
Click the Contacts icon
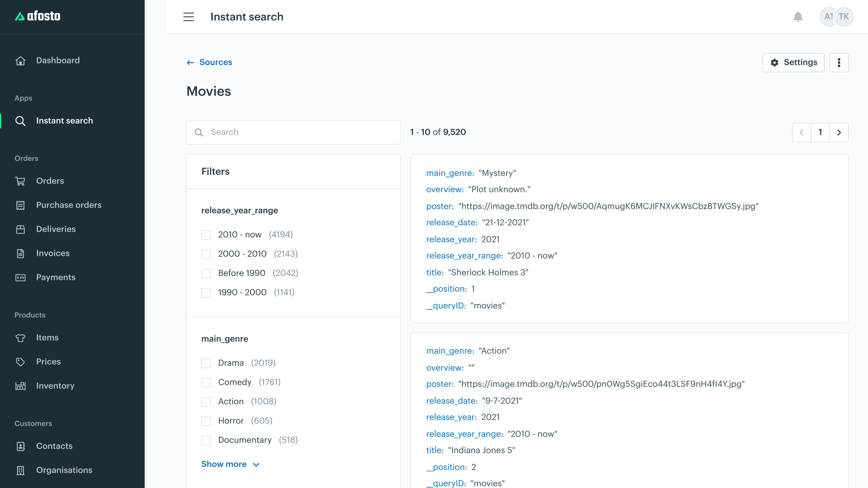tap(20, 446)
